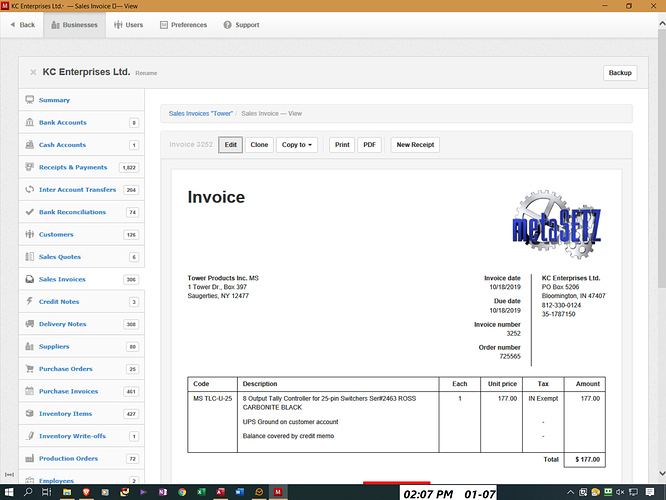Image resolution: width=666 pixels, height=500 pixels.
Task: Open Word from taskbar
Action: (x=240, y=492)
